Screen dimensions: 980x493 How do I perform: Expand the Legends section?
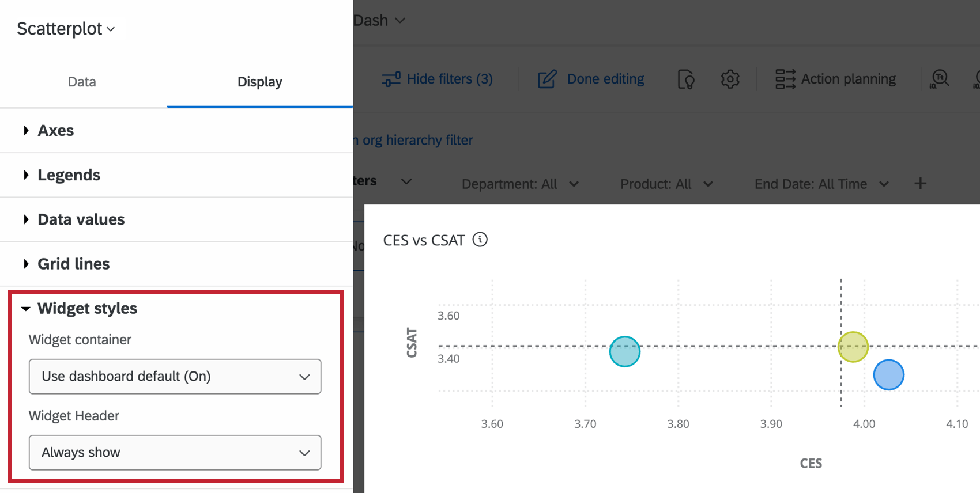pos(69,175)
